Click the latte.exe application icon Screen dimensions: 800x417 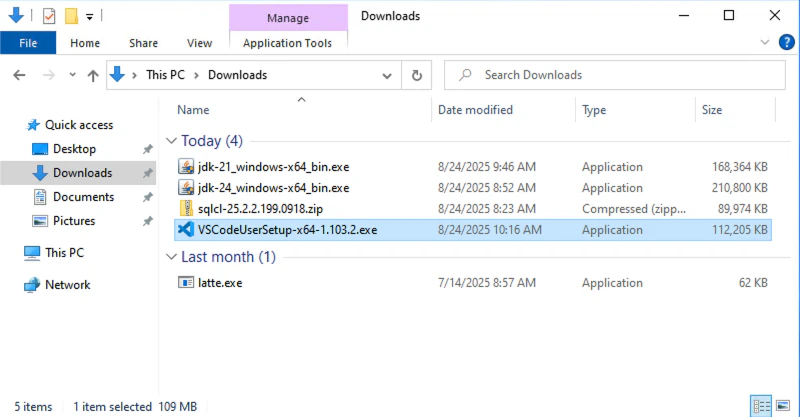coord(186,282)
